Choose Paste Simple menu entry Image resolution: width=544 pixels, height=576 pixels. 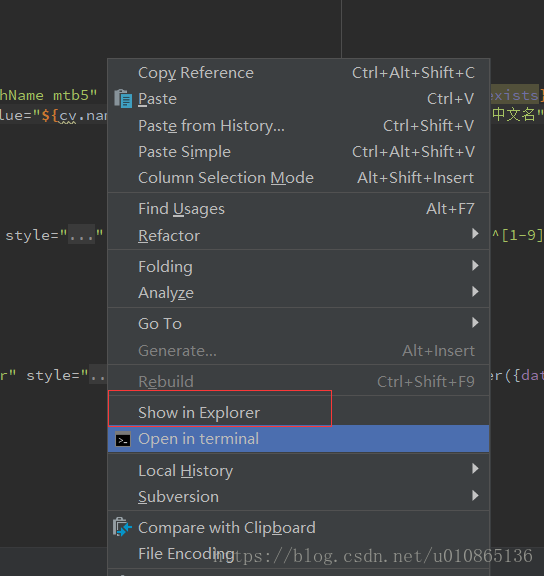[298, 152]
